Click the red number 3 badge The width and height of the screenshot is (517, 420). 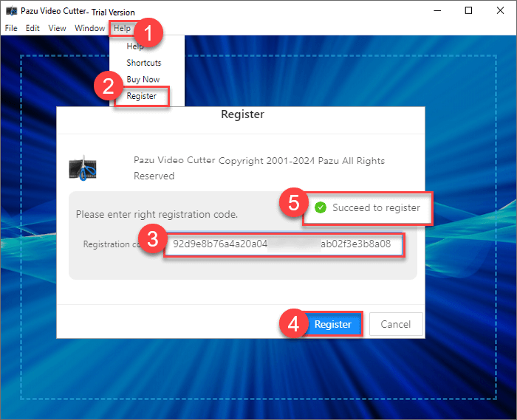click(151, 238)
